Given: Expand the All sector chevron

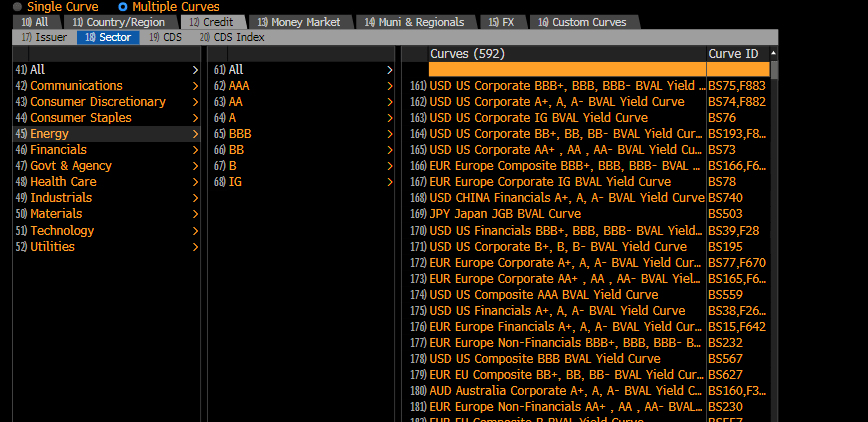Looking at the screenshot, I should point(195,70).
